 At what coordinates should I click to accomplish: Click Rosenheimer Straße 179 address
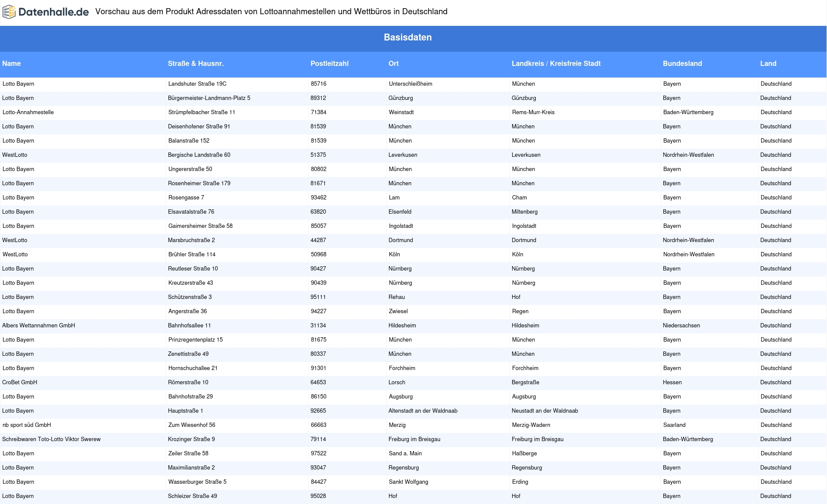(x=199, y=184)
